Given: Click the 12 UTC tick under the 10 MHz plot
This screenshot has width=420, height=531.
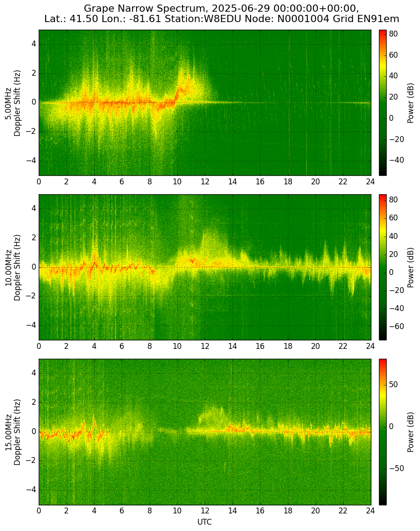Looking at the screenshot, I should click(205, 346).
